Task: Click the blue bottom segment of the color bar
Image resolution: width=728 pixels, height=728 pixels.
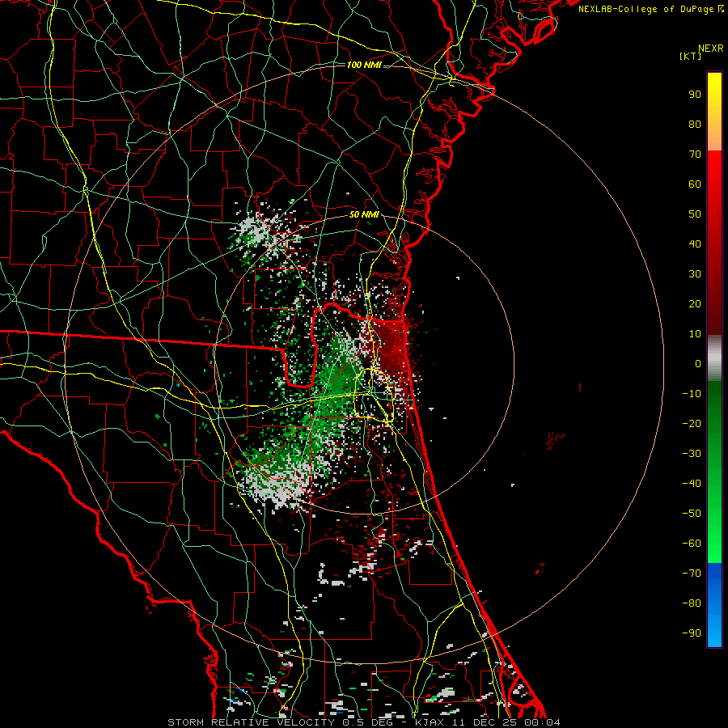Action: tap(714, 605)
